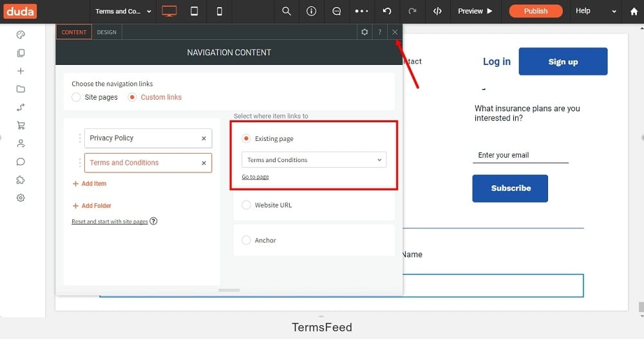The height and width of the screenshot is (339, 644).
Task: Switch to the Design tab
Action: click(107, 32)
